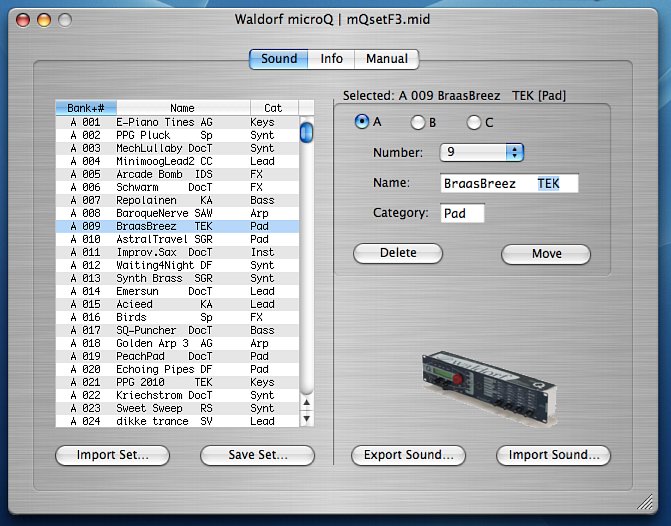Select row A 002 PPG Pluck
The image size is (671, 526).
coord(177,135)
